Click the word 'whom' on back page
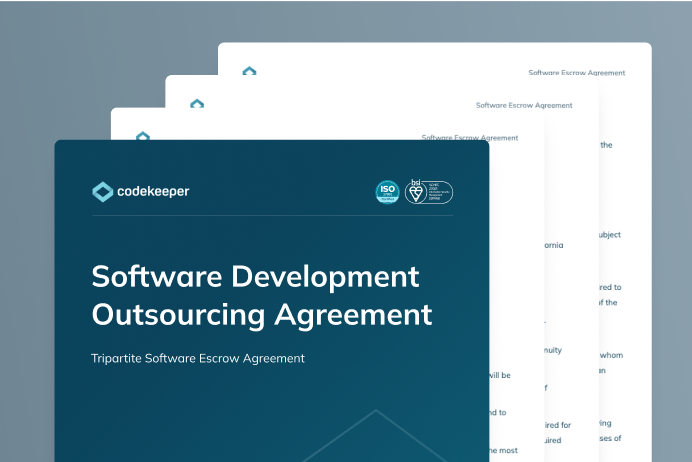Screen dimensions: 692x462 click(x=611, y=355)
